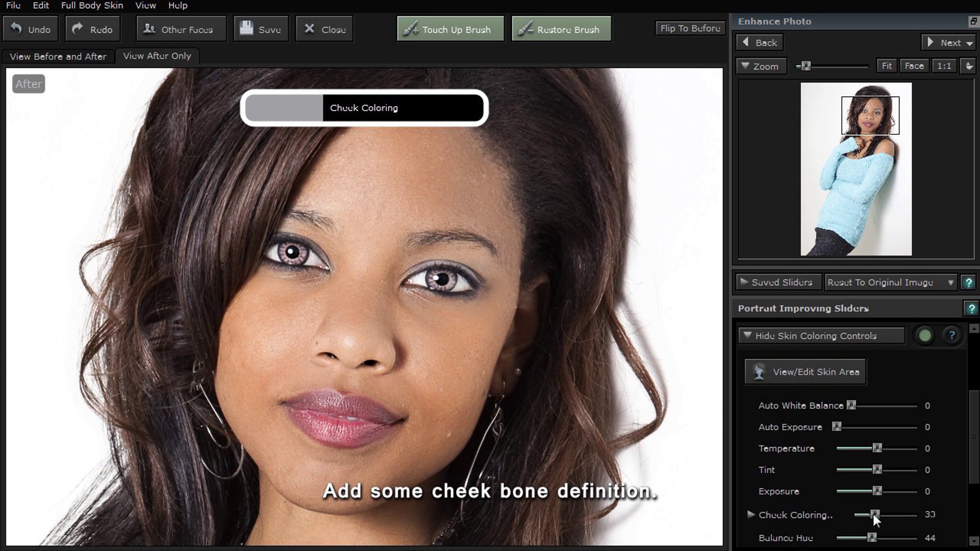Toggle the green skin coloring on/off button

[925, 335]
